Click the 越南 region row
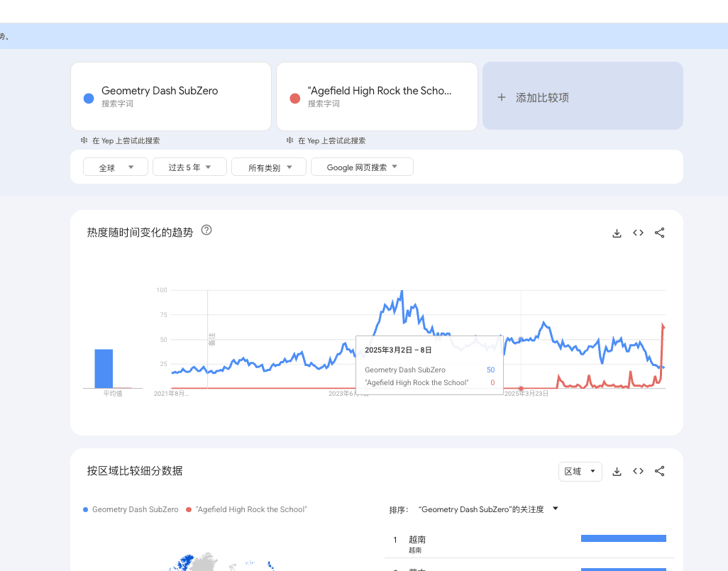Screen dimensions: 728x571 529,543
